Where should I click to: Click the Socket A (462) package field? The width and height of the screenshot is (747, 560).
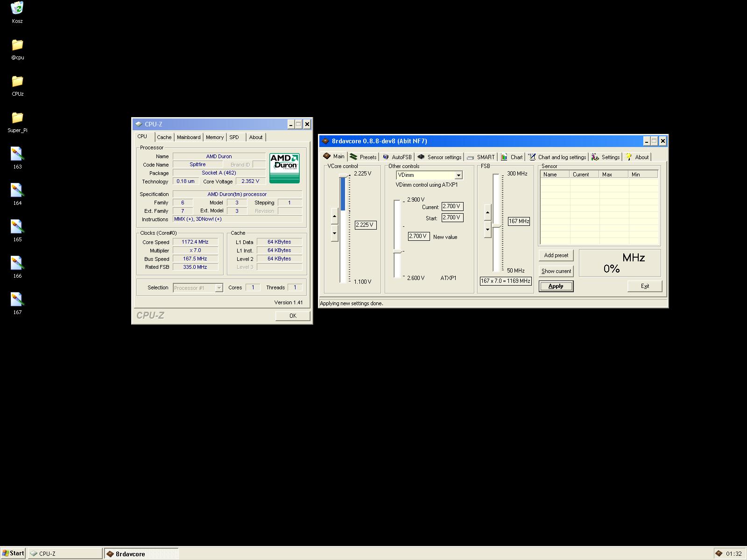point(219,173)
